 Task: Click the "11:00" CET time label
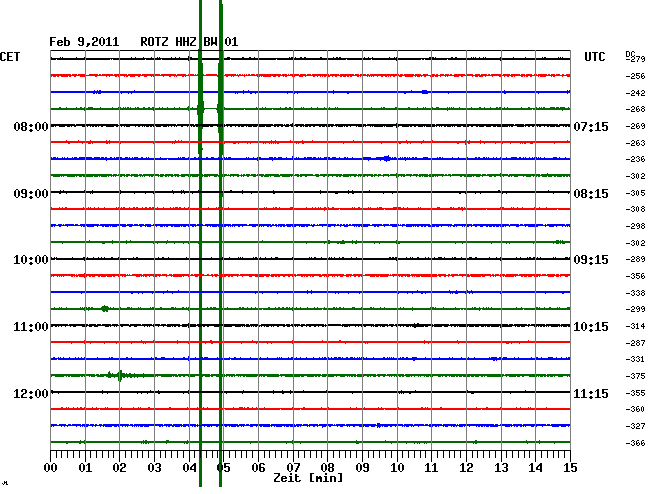(x=31, y=327)
